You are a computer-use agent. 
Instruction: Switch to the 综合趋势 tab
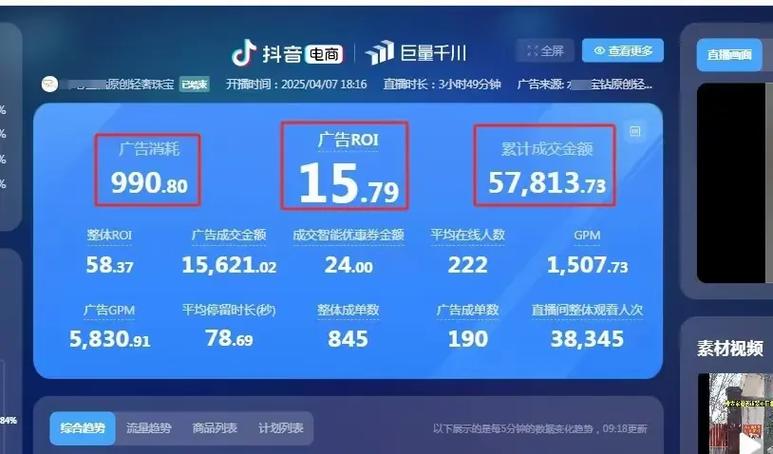pos(83,428)
